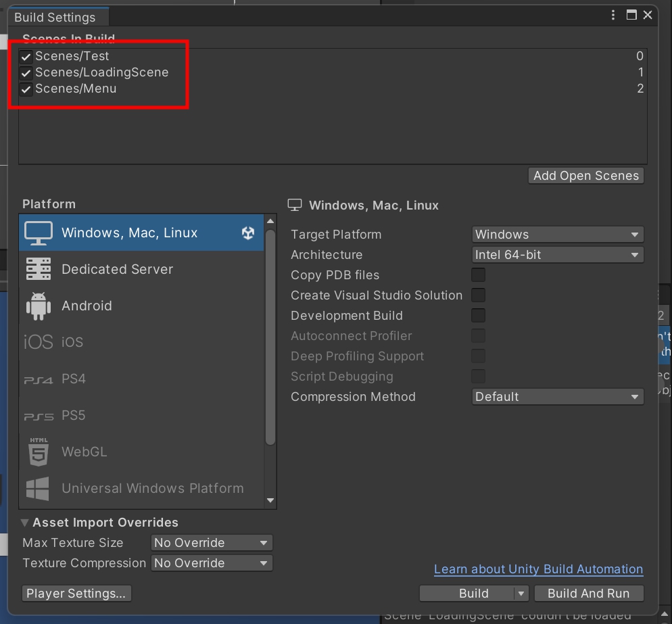The width and height of the screenshot is (672, 624).
Task: Click the Windows, Mac, Linux platform label
Action: tap(129, 233)
